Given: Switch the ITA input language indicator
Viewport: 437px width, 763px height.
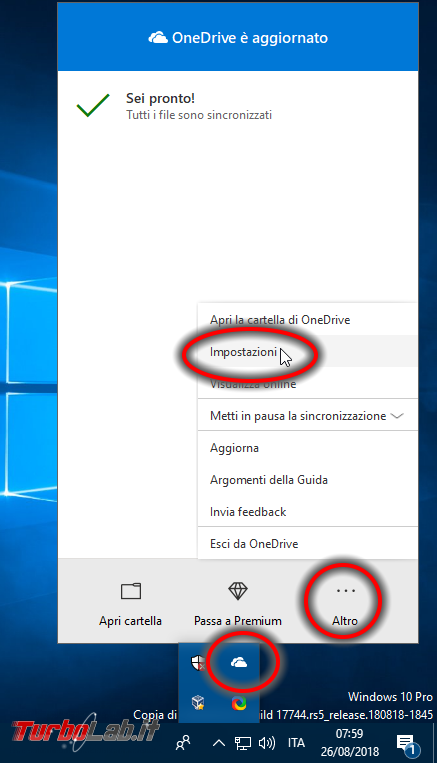Looking at the screenshot, I should [296, 743].
